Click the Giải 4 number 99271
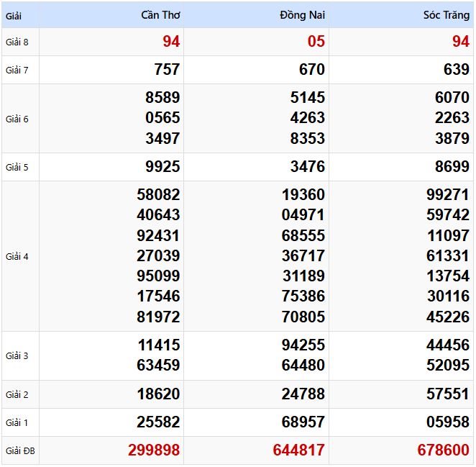 tap(447, 195)
